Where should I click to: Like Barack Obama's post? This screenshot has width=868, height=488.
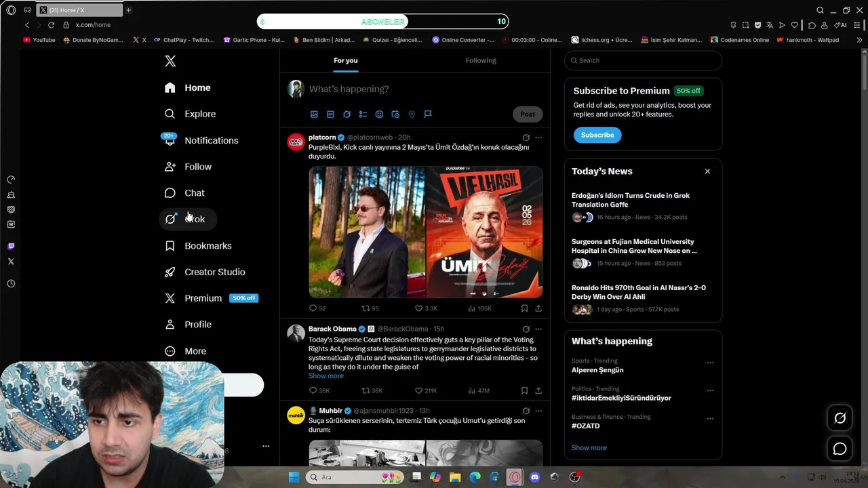(x=426, y=390)
